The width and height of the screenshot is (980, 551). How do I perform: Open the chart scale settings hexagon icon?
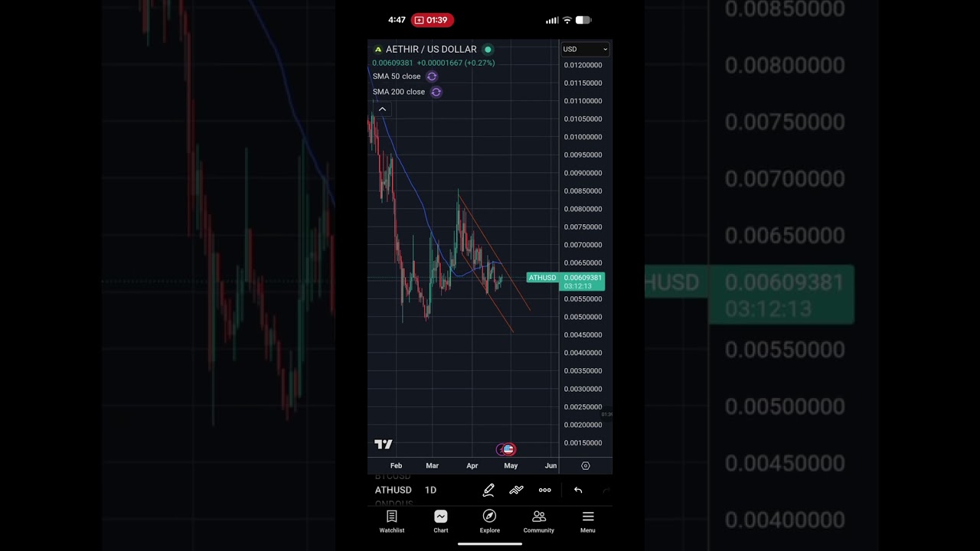pos(586,465)
